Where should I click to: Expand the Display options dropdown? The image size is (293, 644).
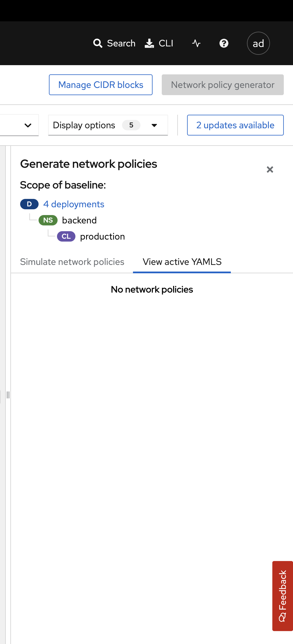pyautogui.click(x=108, y=125)
